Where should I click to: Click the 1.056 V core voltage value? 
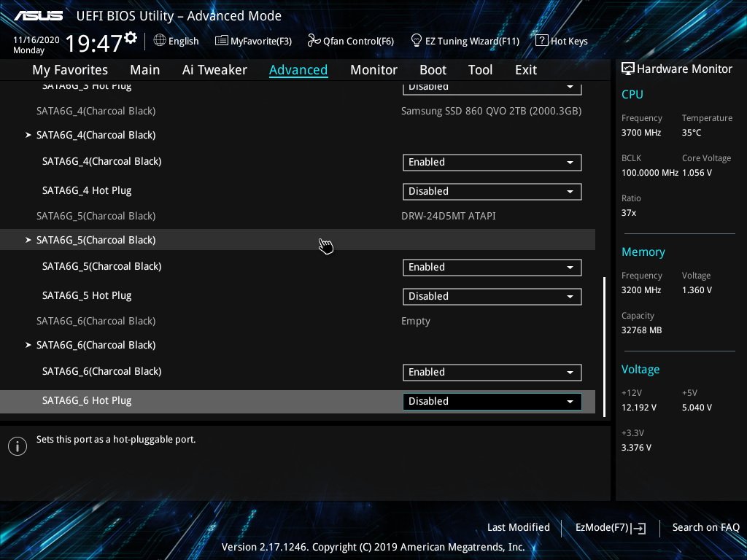pos(697,173)
